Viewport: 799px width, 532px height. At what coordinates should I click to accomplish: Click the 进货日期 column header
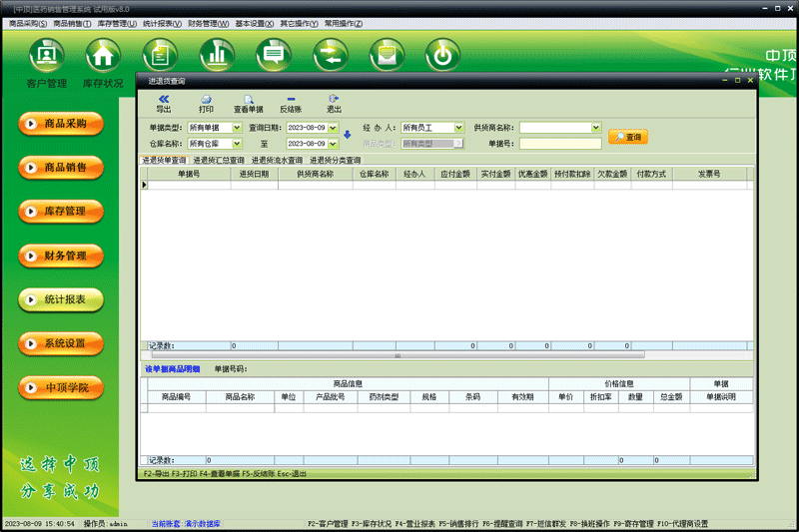tap(254, 174)
